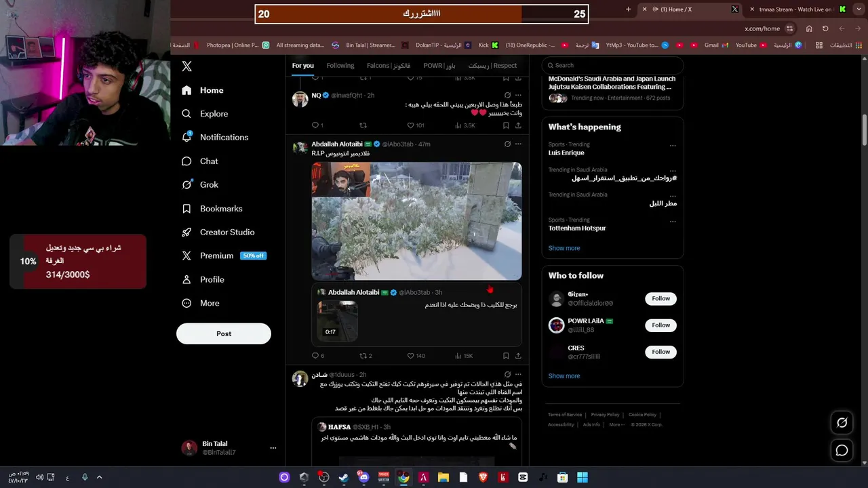Repost the Abdallah Alotaibi post with 2 reposts
Image resolution: width=868 pixels, height=488 pixels.
click(x=363, y=356)
